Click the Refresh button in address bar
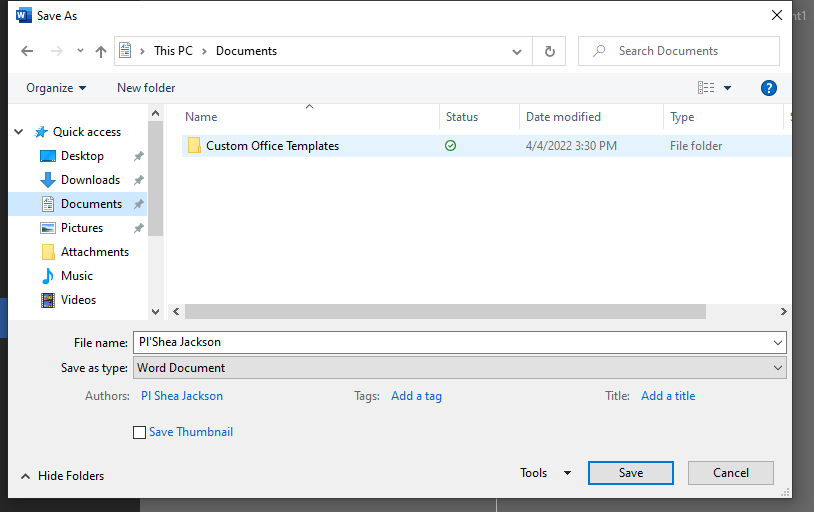This screenshot has height=512, width=814. [x=549, y=51]
